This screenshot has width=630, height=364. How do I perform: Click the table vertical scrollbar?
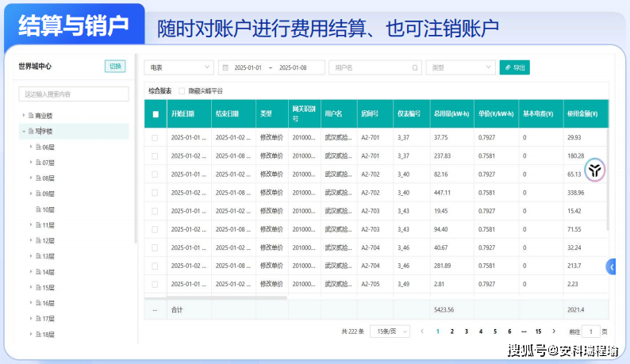[x=608, y=178]
